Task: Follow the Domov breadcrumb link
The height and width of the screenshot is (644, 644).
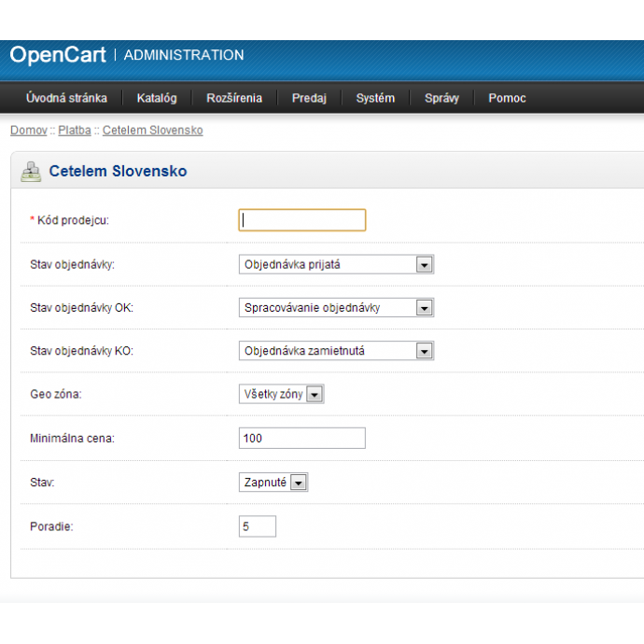Action: pos(29,130)
